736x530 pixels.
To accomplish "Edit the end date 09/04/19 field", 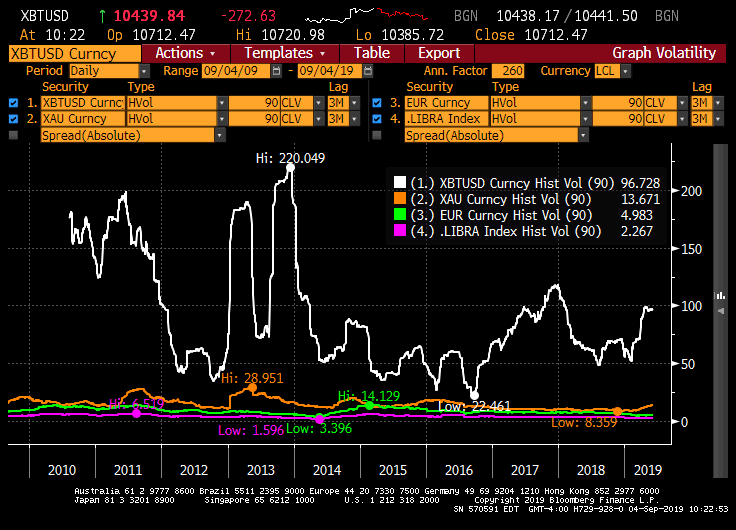I will click(x=330, y=71).
